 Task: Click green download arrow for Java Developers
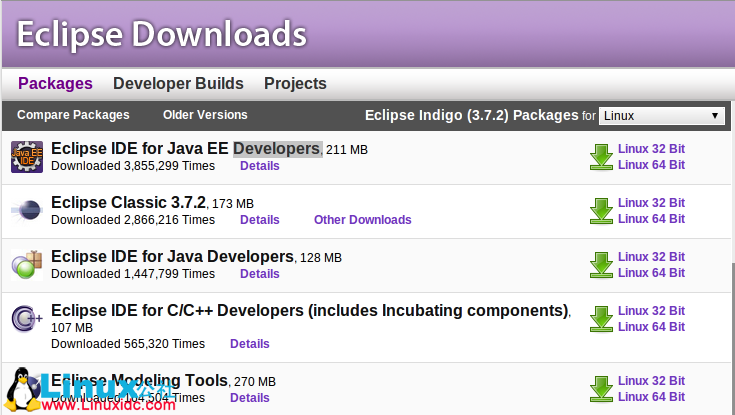click(x=601, y=264)
